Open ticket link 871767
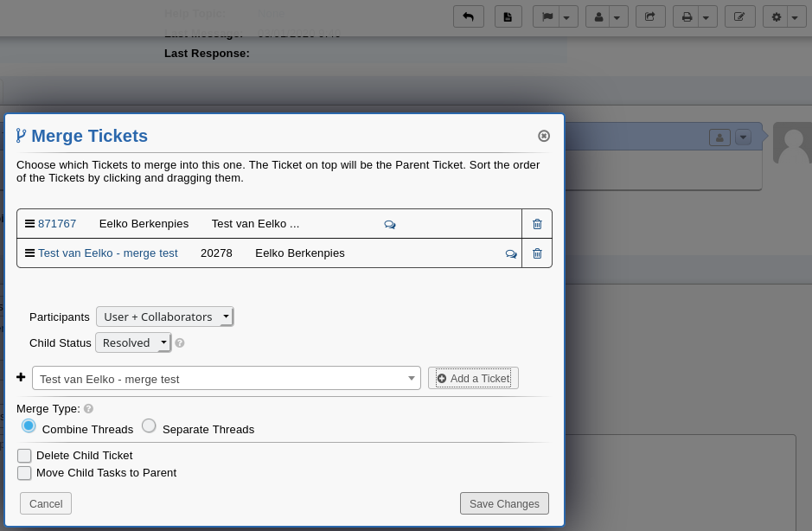 tap(57, 224)
